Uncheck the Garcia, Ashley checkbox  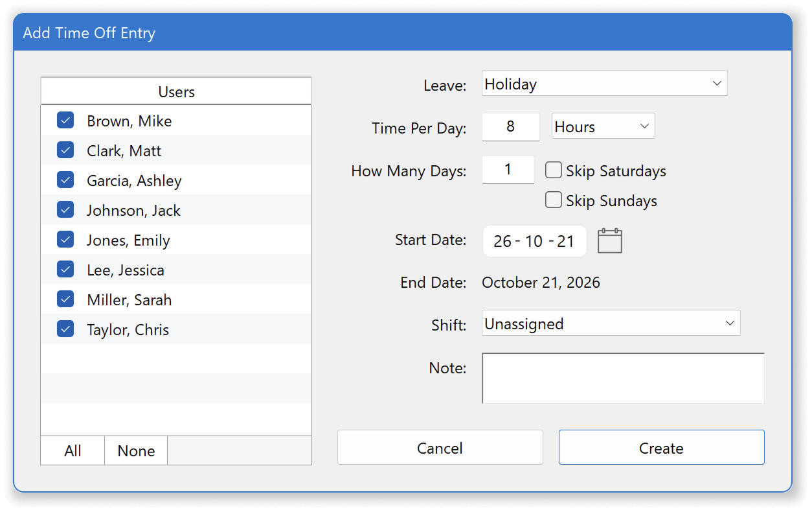pyautogui.click(x=65, y=180)
